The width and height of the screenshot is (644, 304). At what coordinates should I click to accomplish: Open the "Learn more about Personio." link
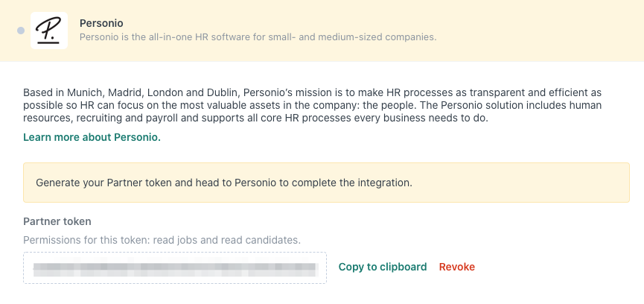click(92, 137)
